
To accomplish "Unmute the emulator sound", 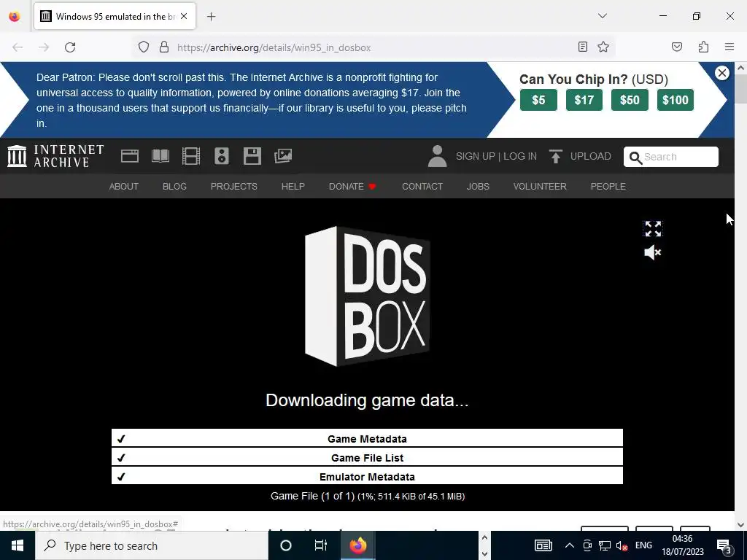I will 653,252.
